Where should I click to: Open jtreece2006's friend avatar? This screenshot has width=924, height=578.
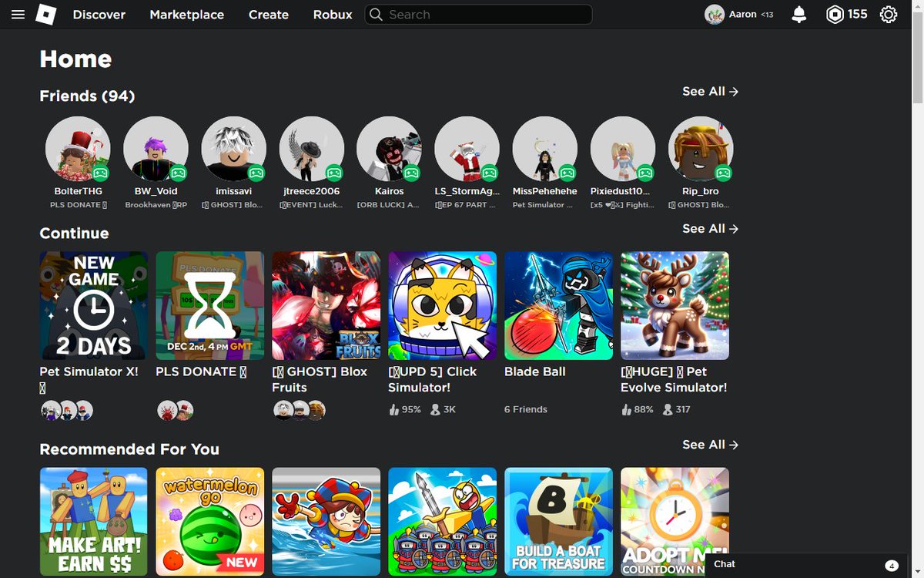click(311, 149)
